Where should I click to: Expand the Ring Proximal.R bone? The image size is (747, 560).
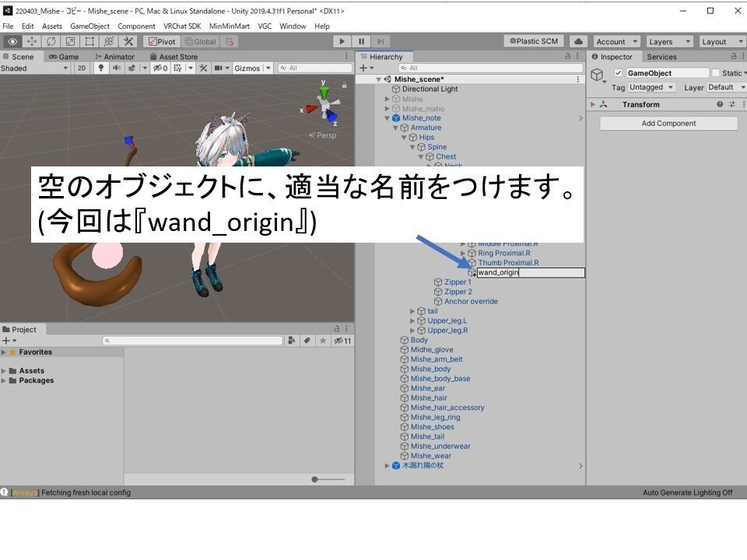pyautogui.click(x=463, y=254)
